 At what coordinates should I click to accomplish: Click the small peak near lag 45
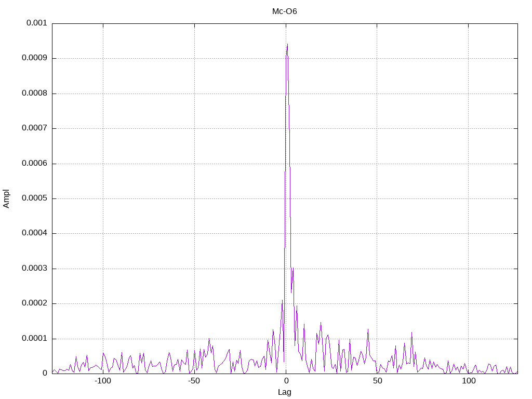pos(368,329)
